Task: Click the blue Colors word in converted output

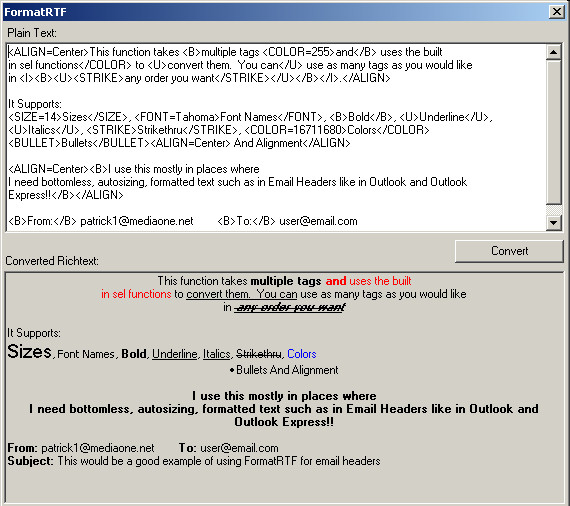Action: pyautogui.click(x=302, y=354)
